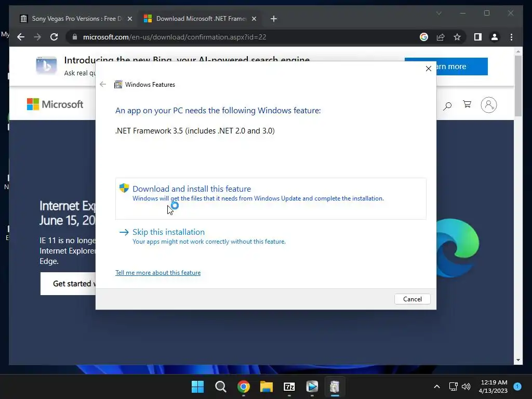Open Chrome side panel
The image size is (532, 399).
(x=478, y=37)
